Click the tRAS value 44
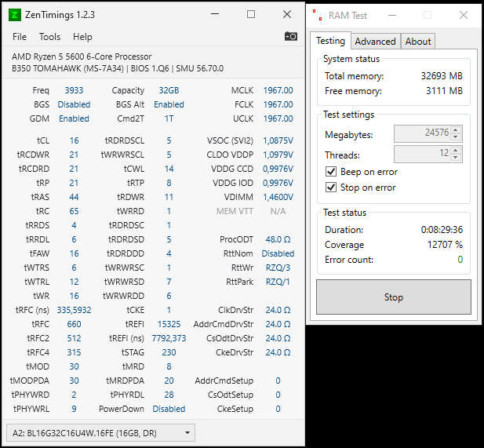 (x=74, y=197)
